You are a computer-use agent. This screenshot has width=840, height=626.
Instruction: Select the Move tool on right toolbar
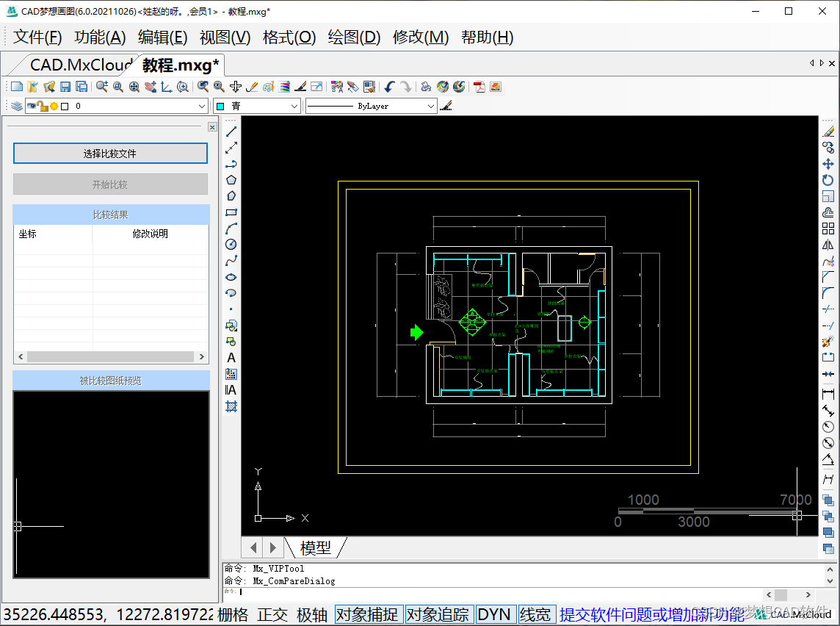click(x=828, y=164)
